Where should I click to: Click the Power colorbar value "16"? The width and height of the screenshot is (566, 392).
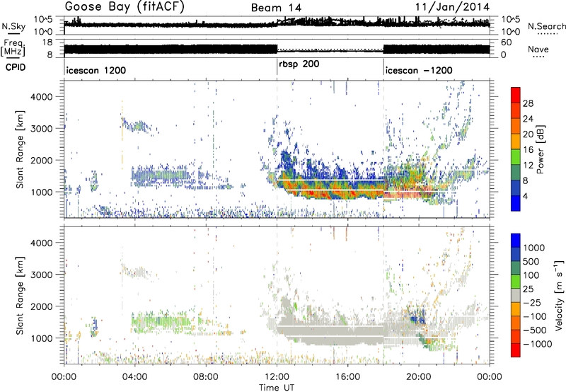(528, 150)
